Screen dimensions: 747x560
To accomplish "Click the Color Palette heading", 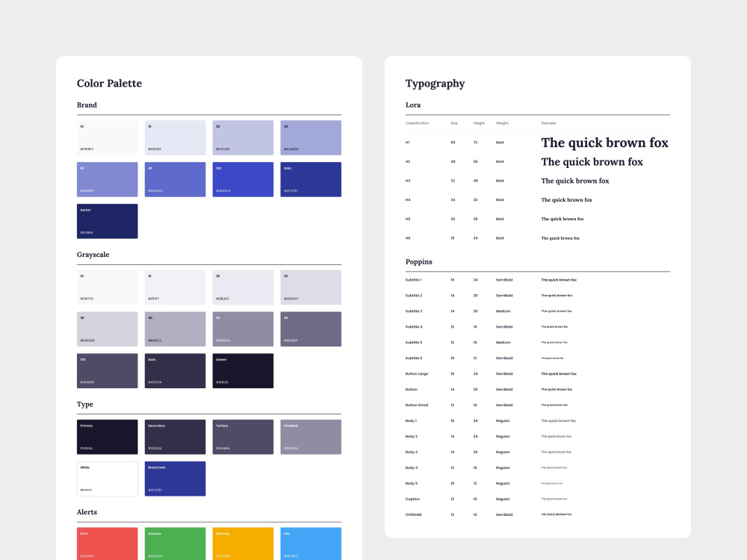I will pyautogui.click(x=110, y=84).
